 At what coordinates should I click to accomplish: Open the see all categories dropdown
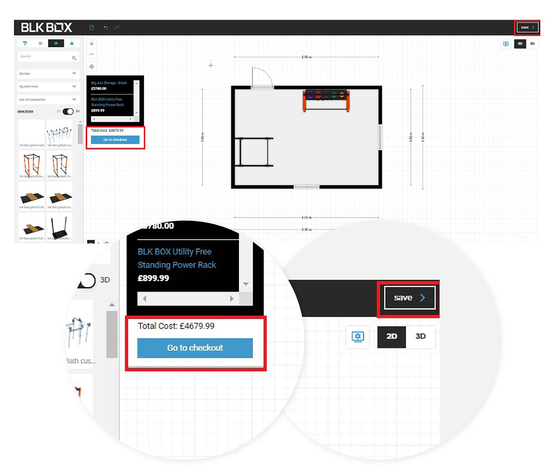click(x=48, y=100)
